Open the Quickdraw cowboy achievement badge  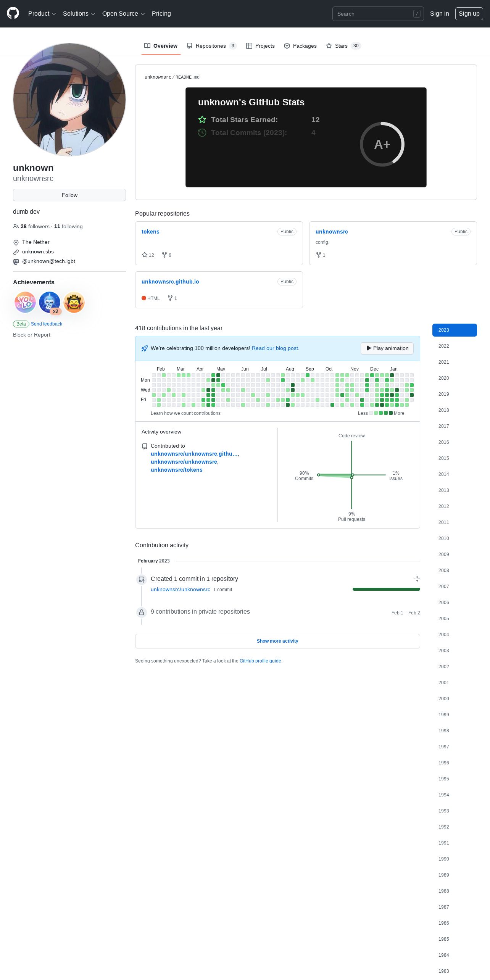point(74,302)
